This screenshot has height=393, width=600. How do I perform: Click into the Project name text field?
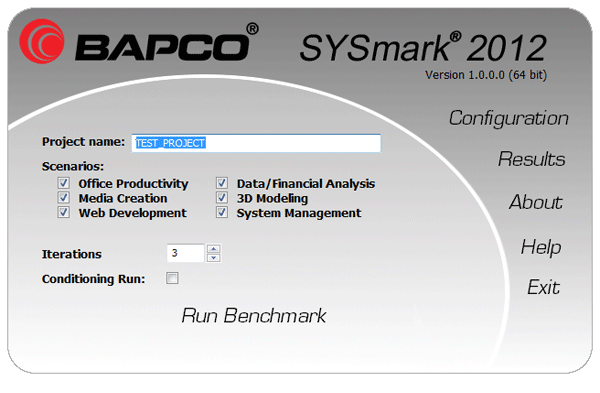pyautogui.click(x=256, y=143)
